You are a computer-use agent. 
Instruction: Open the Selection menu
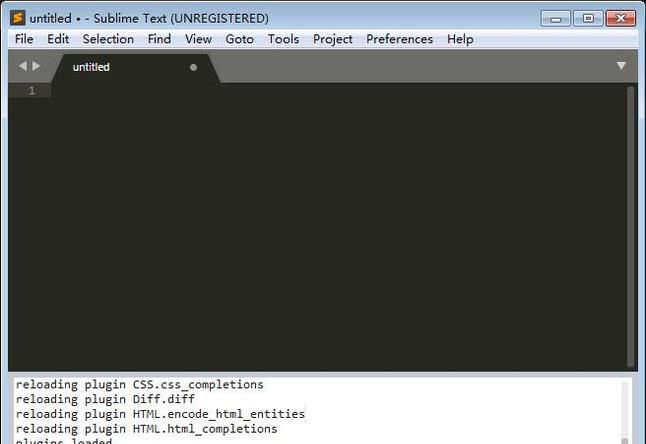click(x=108, y=39)
